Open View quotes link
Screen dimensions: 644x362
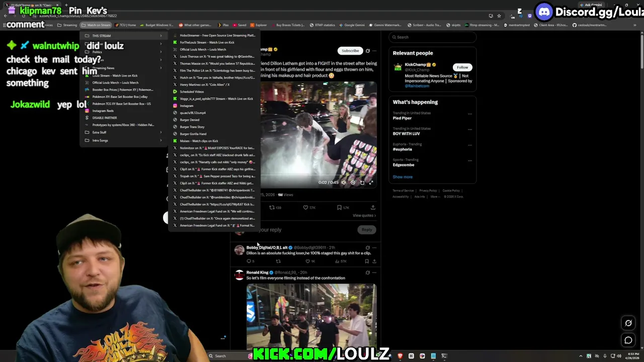click(x=364, y=216)
